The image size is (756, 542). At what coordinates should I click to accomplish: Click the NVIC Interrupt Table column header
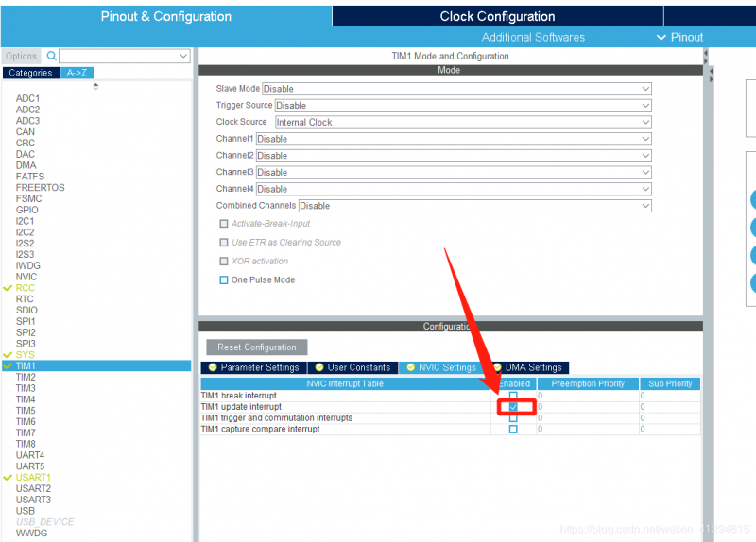click(x=345, y=384)
